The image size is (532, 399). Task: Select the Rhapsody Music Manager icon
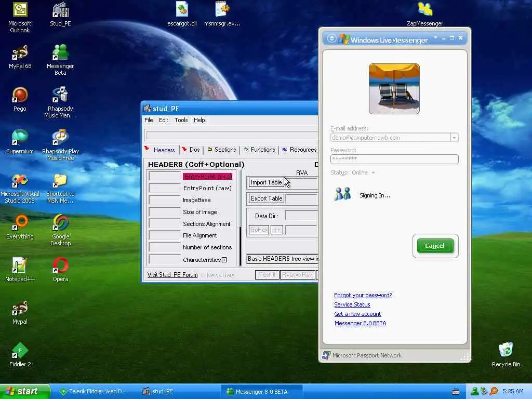coord(60,102)
